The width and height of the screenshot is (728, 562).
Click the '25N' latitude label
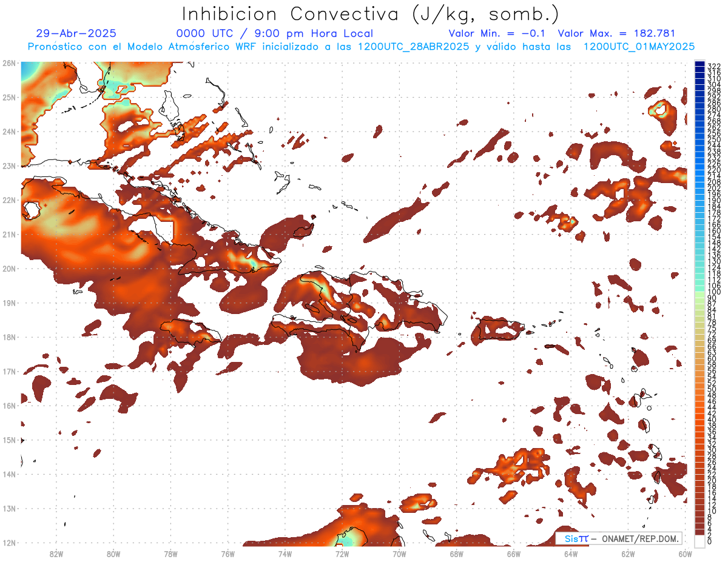coord(9,97)
